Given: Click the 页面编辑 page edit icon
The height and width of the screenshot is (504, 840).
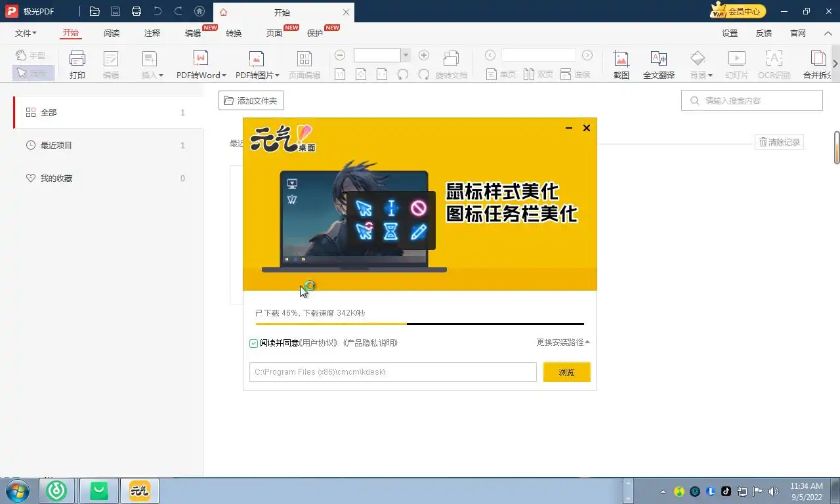Looking at the screenshot, I should pyautogui.click(x=304, y=65).
